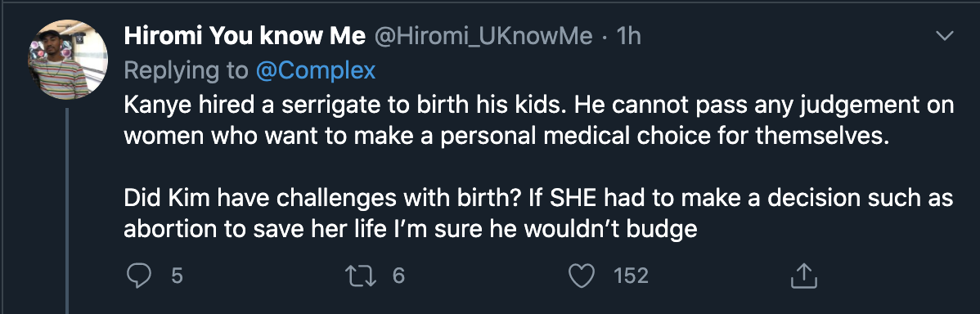Open the @Complex mention link
The image size is (980, 314).
[x=316, y=71]
